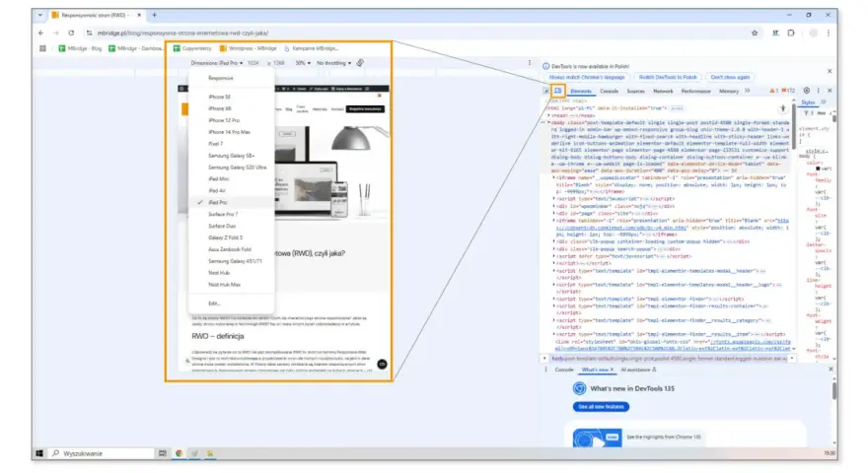Viewport: 868px width, 473px height.
Task: Collapse the body element node
Action: [x=548, y=122]
